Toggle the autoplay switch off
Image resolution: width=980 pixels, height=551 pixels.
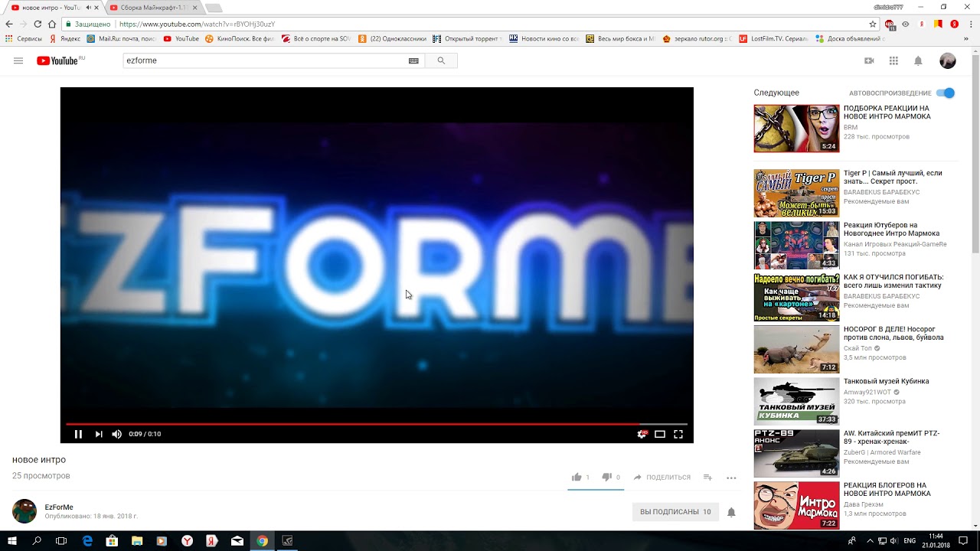(x=946, y=93)
